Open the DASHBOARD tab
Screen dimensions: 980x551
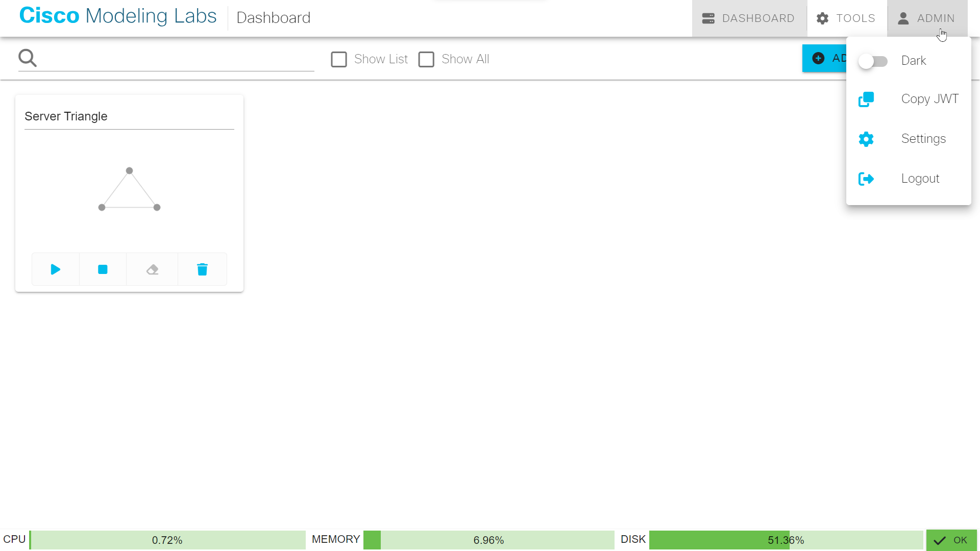(749, 18)
